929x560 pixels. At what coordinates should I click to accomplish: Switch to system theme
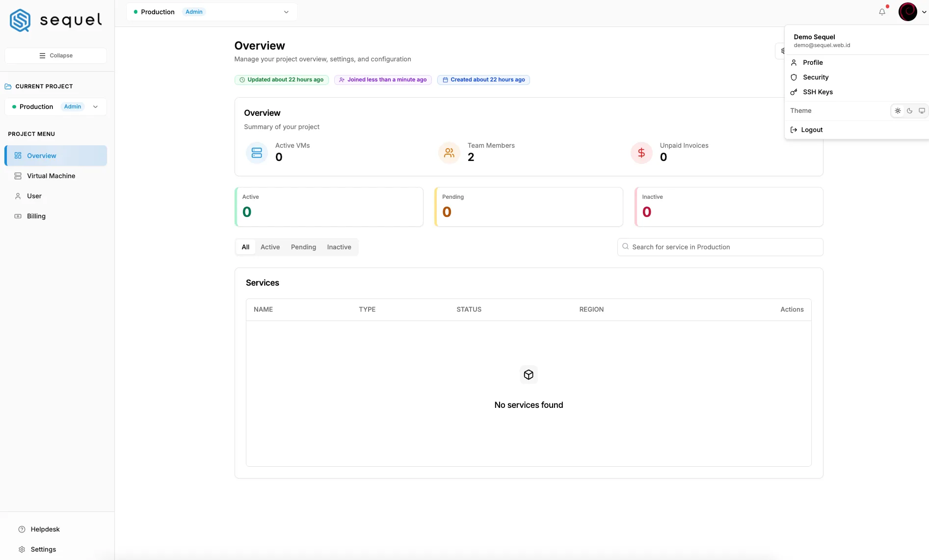coord(922,111)
